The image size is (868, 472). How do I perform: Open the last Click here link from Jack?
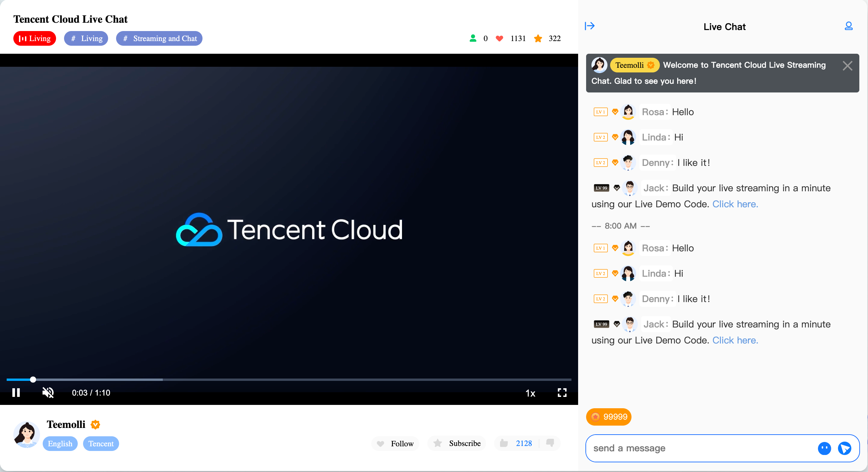735,340
